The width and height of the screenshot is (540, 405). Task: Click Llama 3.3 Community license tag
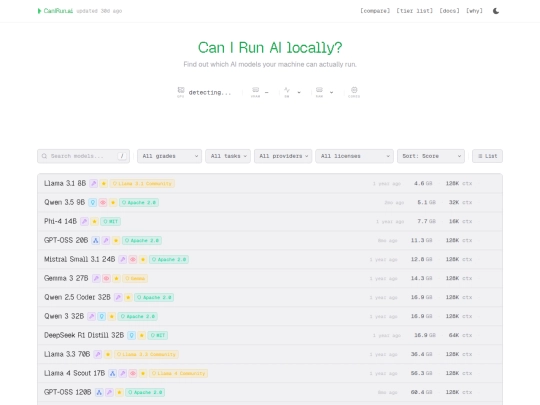(146, 354)
